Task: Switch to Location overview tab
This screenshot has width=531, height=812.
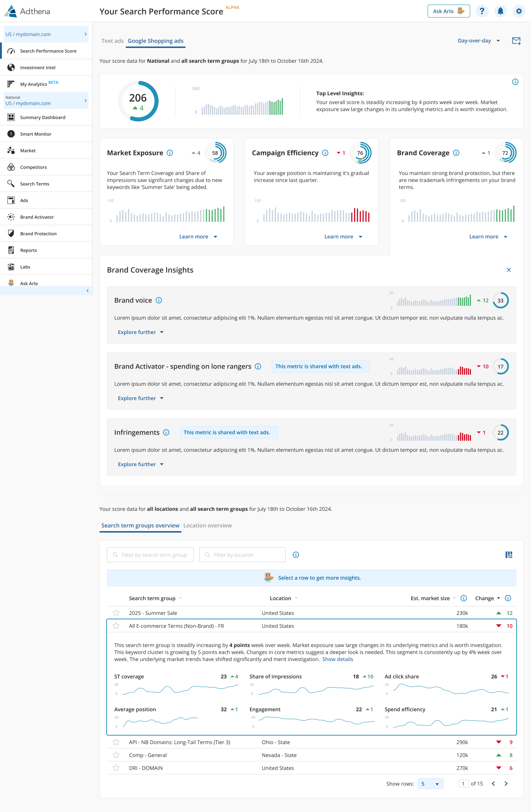Action: [208, 526]
